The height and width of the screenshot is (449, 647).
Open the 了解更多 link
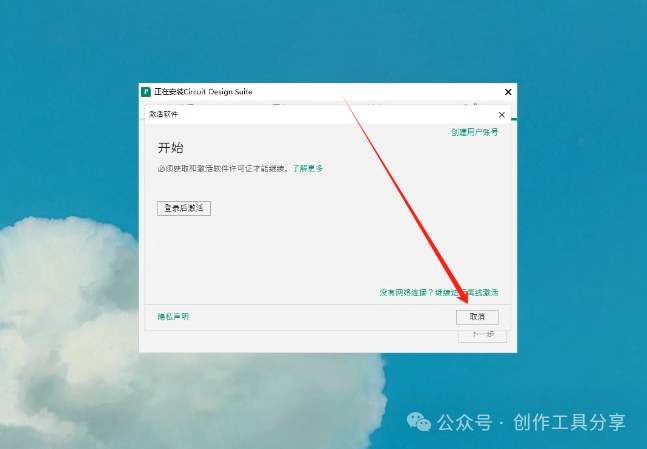click(307, 168)
